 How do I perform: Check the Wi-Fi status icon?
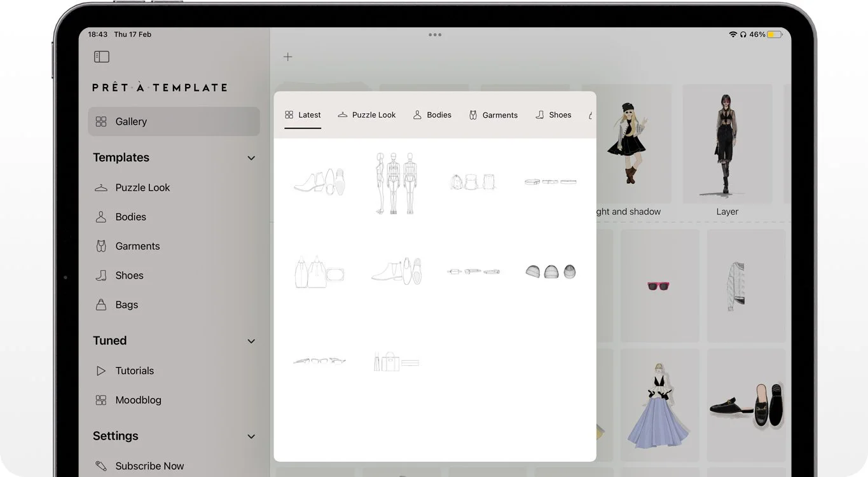[733, 34]
